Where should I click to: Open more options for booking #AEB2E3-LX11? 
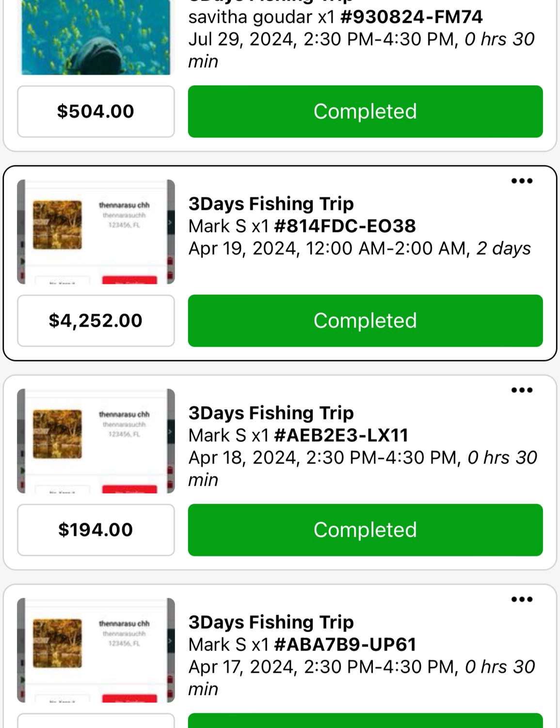[522, 390]
